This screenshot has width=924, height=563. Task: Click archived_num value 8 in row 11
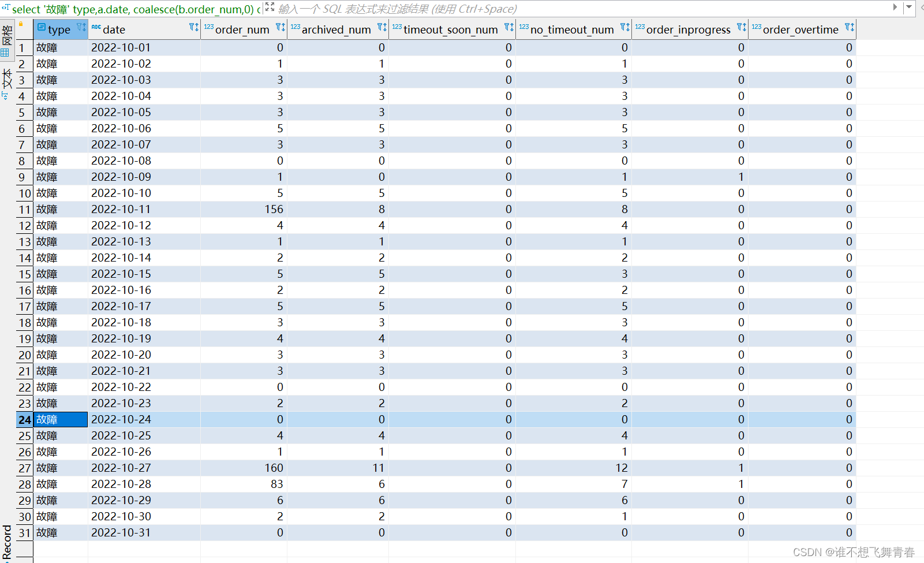click(338, 209)
